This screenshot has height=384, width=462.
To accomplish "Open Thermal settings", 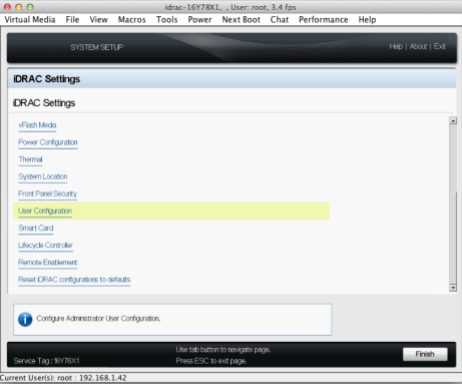I will (31, 160).
